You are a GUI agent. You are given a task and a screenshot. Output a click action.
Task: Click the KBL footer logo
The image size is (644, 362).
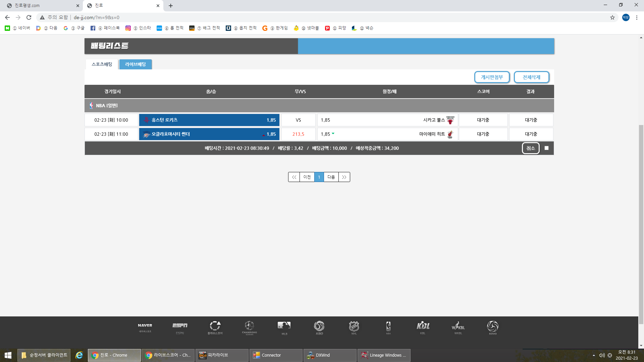tap(423, 327)
